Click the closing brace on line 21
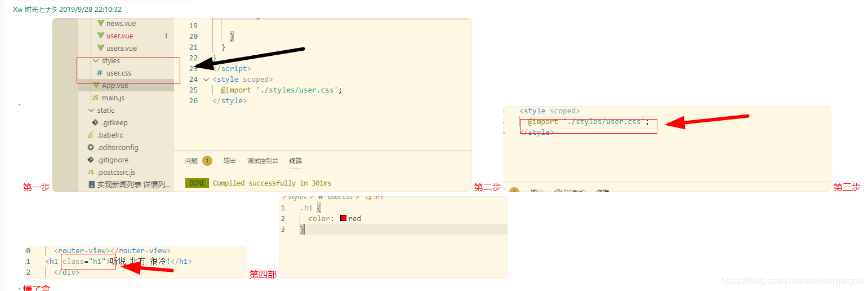Screen dimensions: 868x291 tap(224, 47)
